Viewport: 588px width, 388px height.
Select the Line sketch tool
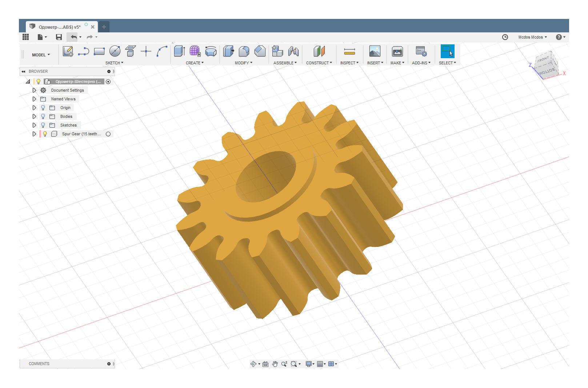pos(83,51)
